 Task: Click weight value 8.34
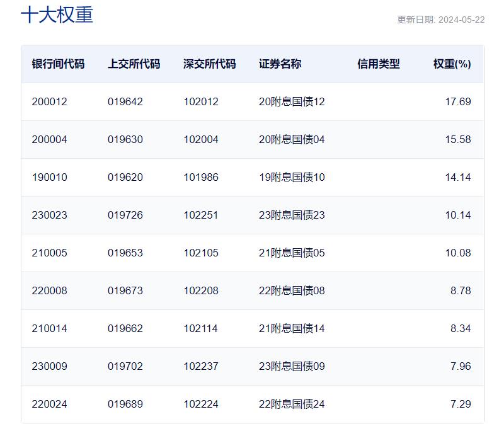coord(461,328)
